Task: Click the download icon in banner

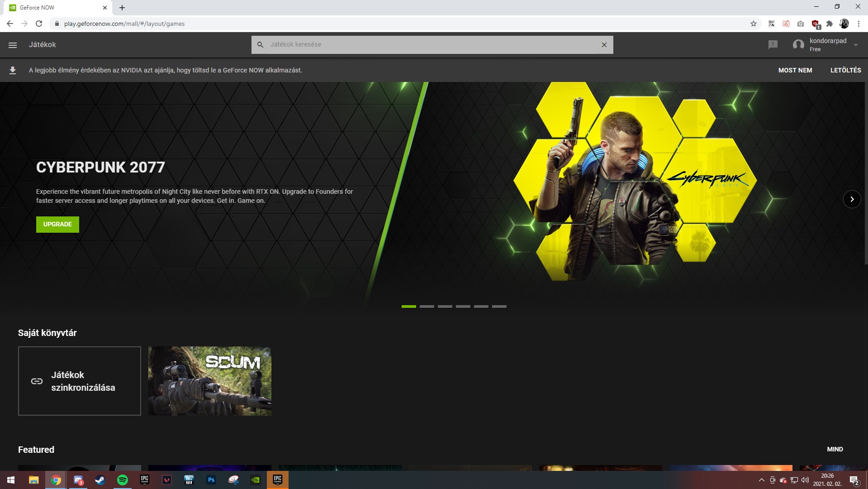Action: pyautogui.click(x=13, y=70)
